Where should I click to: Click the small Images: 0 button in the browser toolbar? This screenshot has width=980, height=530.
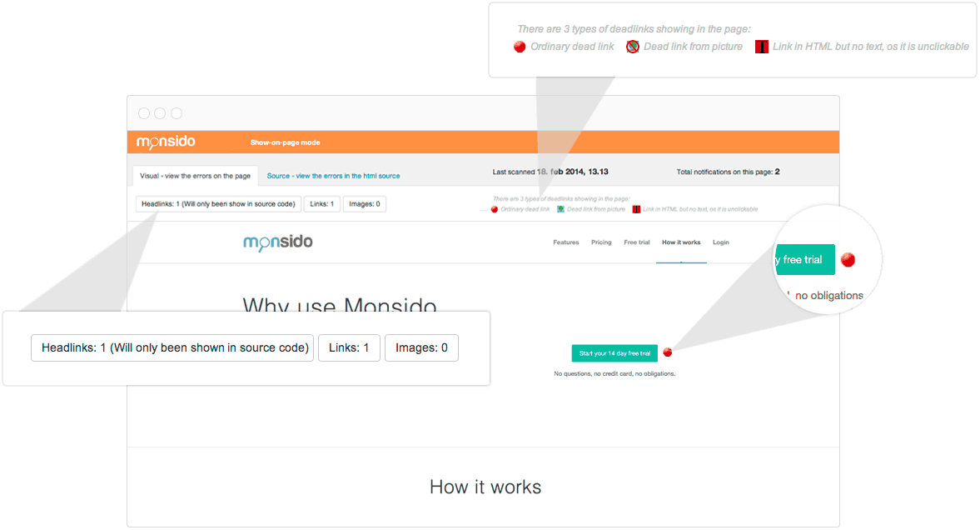(365, 204)
